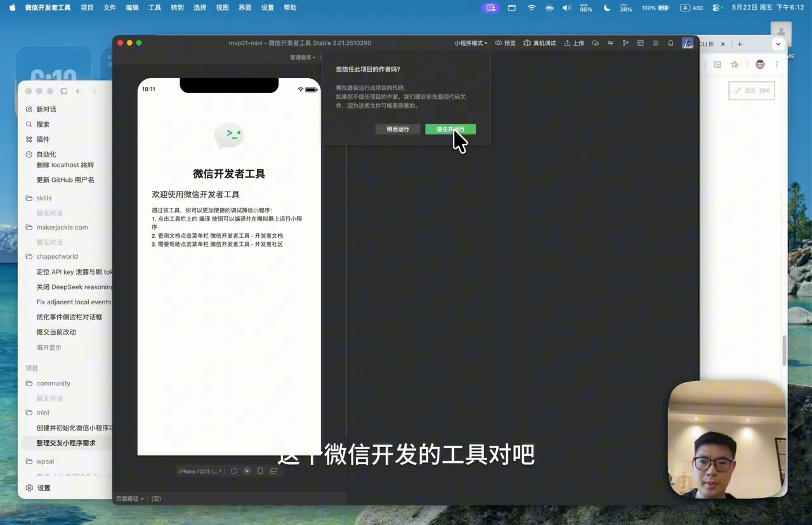The height and width of the screenshot is (525, 812).
Task: Select conversation 整理交友小程序需求
Action: tap(66, 443)
